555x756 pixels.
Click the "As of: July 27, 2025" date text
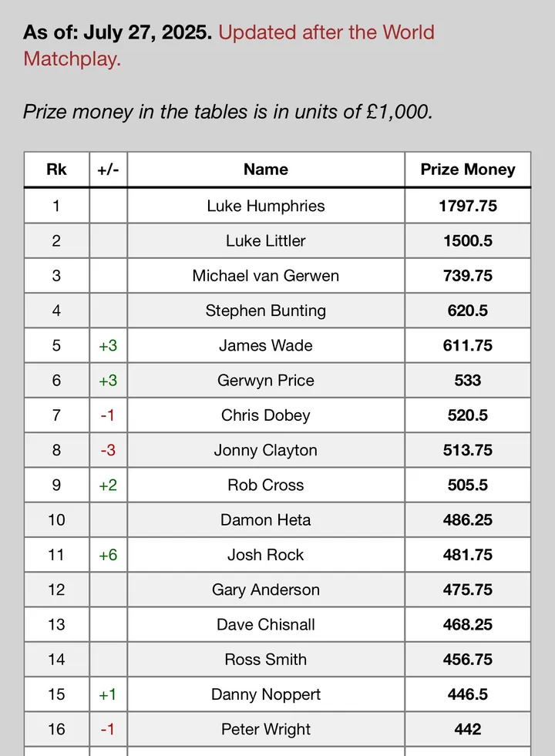[x=117, y=33]
